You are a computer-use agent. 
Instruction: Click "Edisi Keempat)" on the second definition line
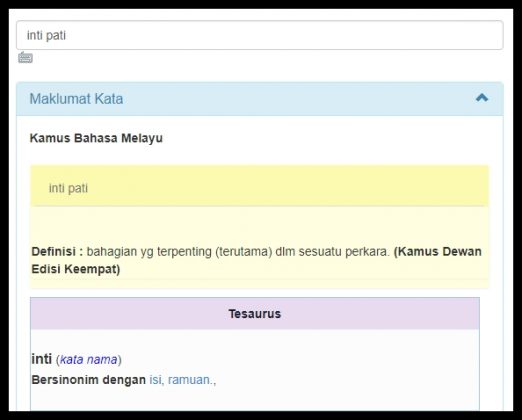tap(76, 269)
